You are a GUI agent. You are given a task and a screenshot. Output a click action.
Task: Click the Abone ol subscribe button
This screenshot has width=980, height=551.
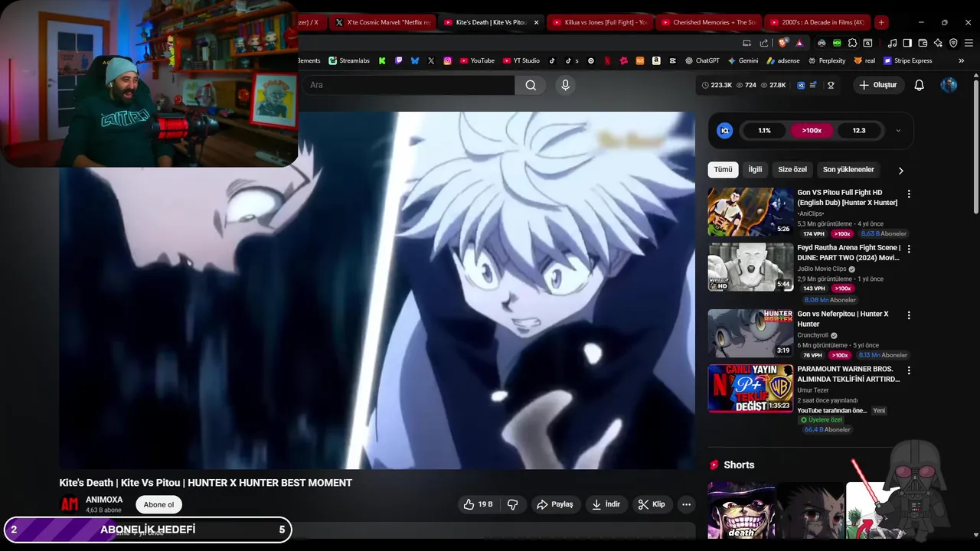click(x=158, y=504)
